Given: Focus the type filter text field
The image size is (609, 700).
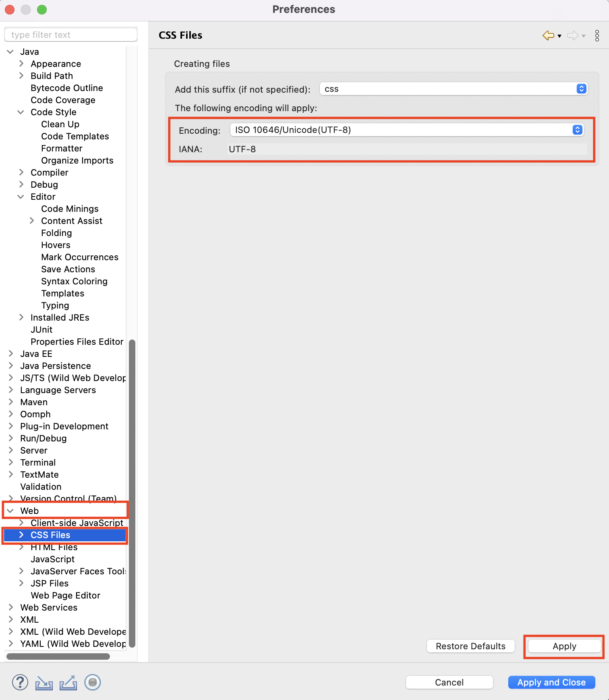Looking at the screenshot, I should click(71, 35).
